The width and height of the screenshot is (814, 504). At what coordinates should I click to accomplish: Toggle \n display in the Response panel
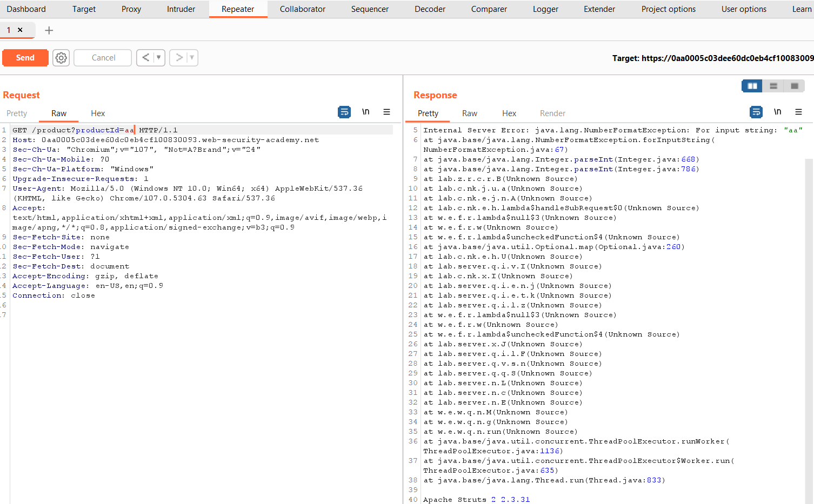click(777, 112)
